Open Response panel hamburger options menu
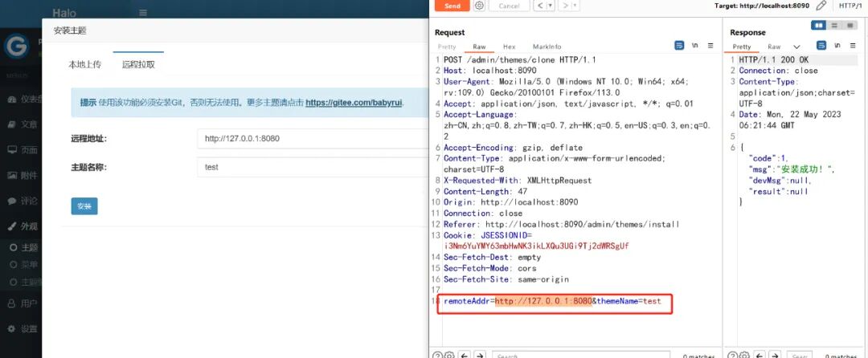 (853, 45)
